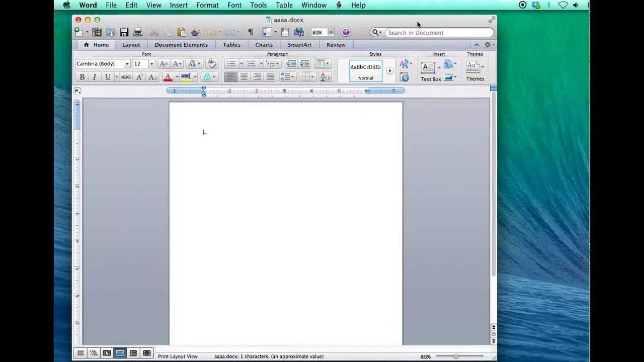Open the toolbox icon in toolbar

click(285, 32)
